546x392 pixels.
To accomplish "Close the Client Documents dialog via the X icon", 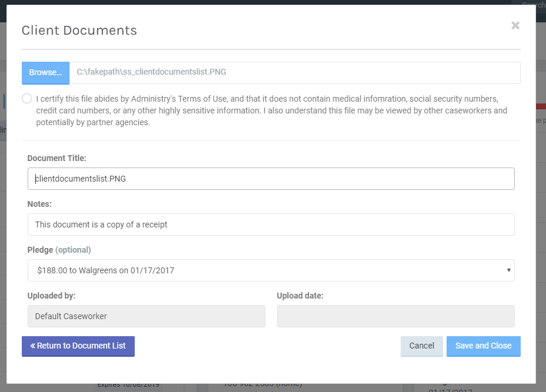I will (x=515, y=25).
